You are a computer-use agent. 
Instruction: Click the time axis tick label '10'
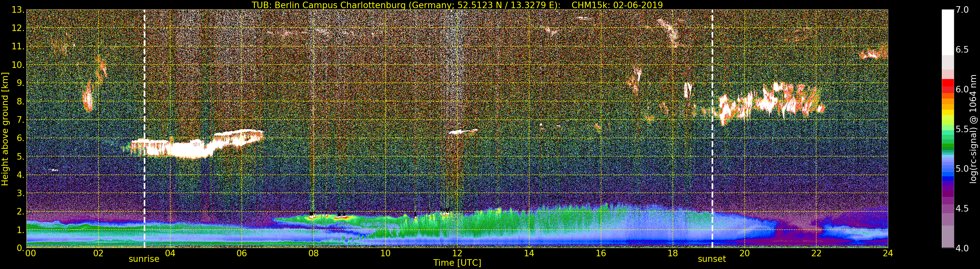pos(385,253)
